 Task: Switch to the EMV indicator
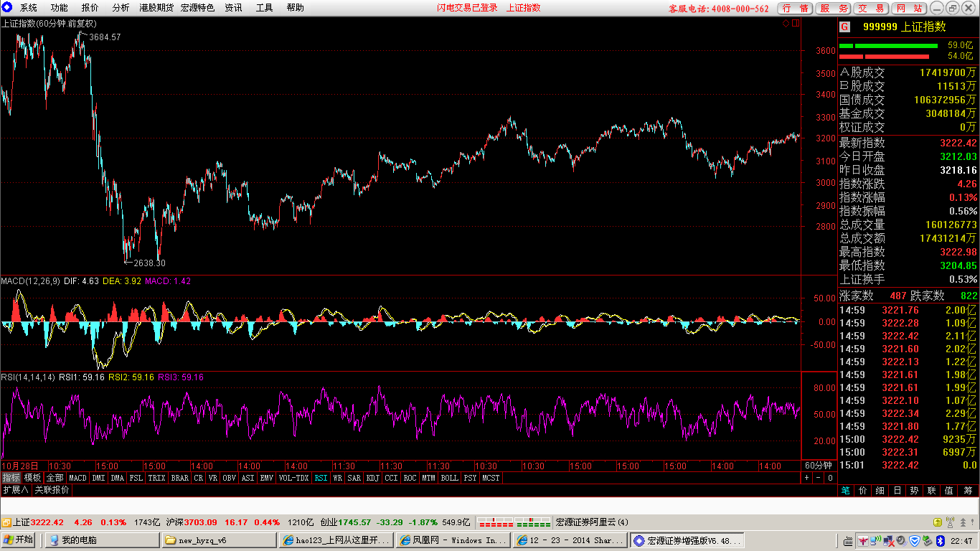[x=267, y=477]
